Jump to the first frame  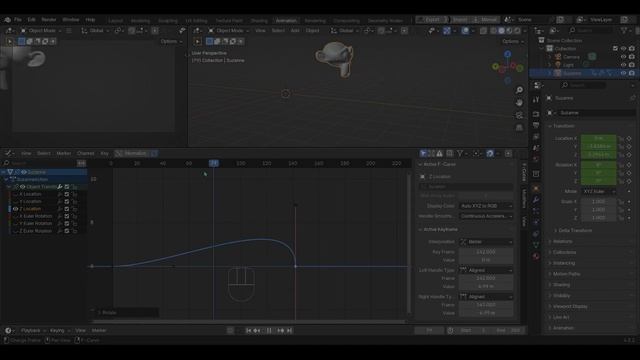pos(248,331)
